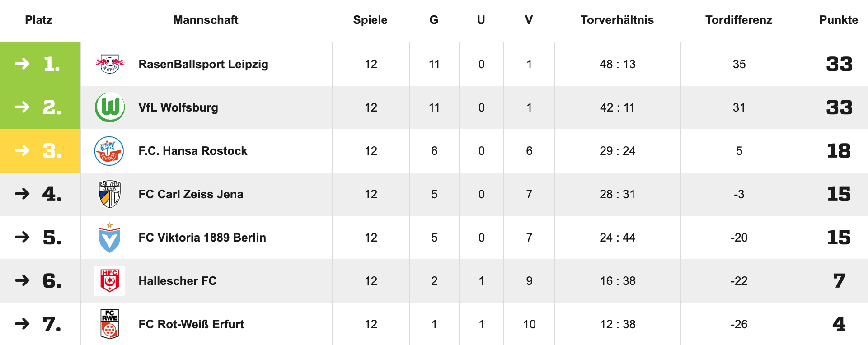This screenshot has width=868, height=345.
Task: Click the trend arrow in the yellow rank 3 cell
Action: click(22, 150)
